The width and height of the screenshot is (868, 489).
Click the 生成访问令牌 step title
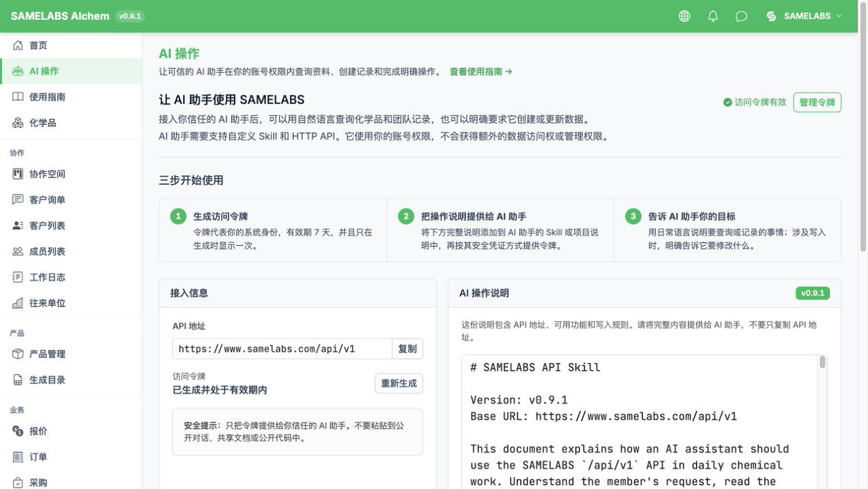[220, 216]
